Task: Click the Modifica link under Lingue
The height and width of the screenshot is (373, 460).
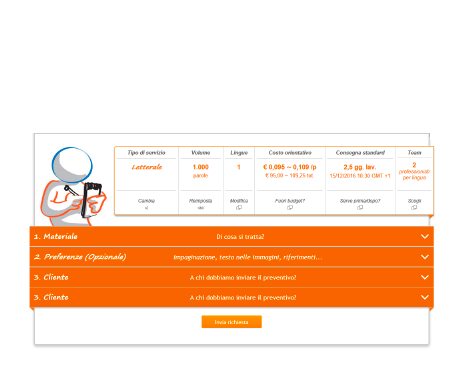Action: (239, 201)
